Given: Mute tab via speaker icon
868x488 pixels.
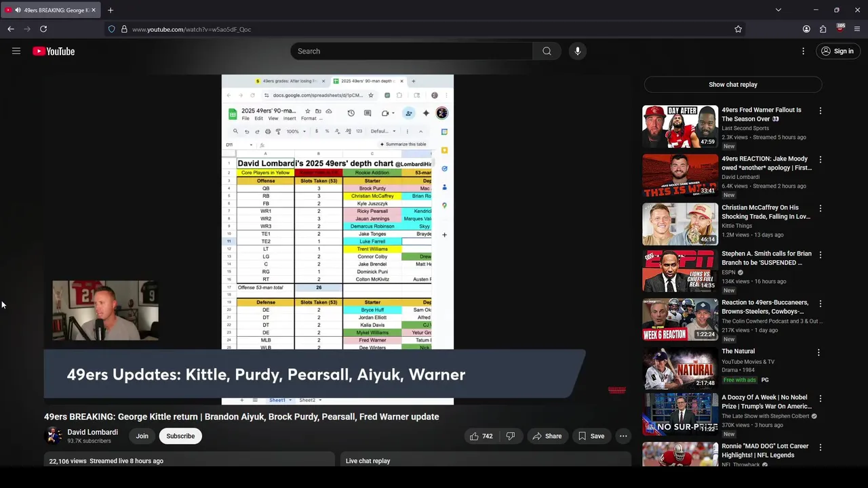Looking at the screenshot, I should [x=18, y=10].
